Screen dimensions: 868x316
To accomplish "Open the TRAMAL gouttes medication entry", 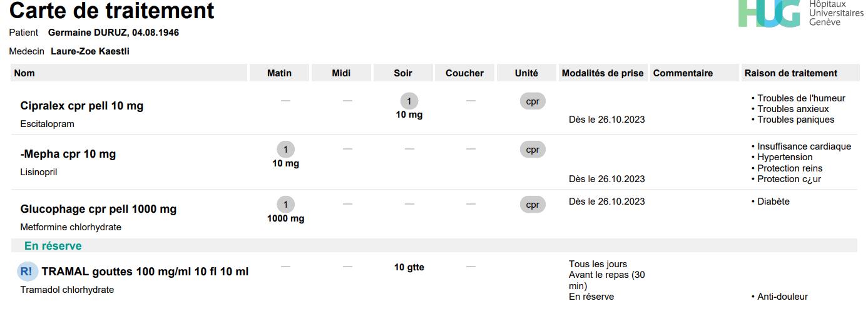I will [145, 272].
